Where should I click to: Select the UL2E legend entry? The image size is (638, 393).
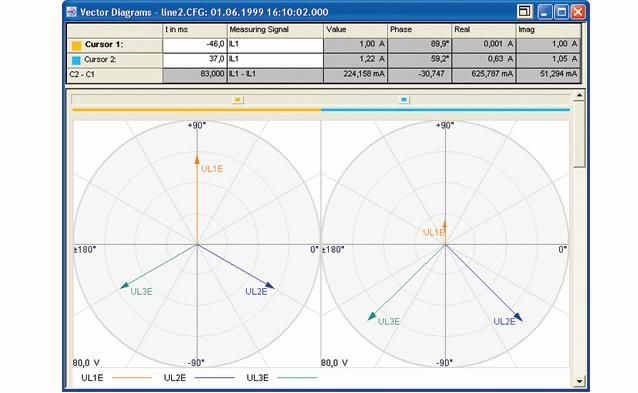coord(199,378)
